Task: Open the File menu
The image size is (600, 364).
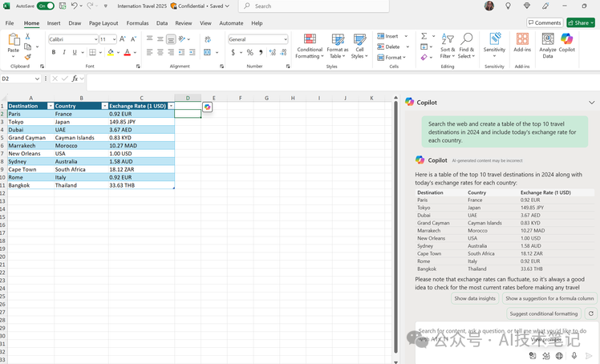Action: 10,23
